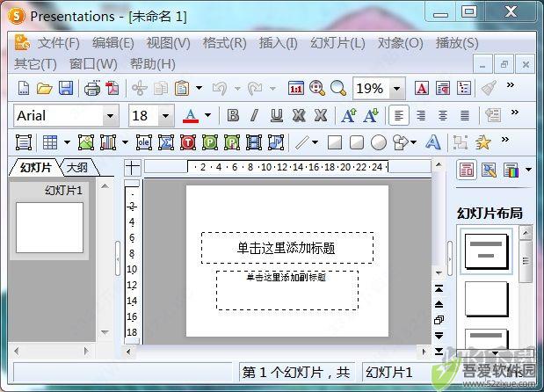Print the presentation using printer icon
The height and width of the screenshot is (392, 544).
(x=92, y=88)
